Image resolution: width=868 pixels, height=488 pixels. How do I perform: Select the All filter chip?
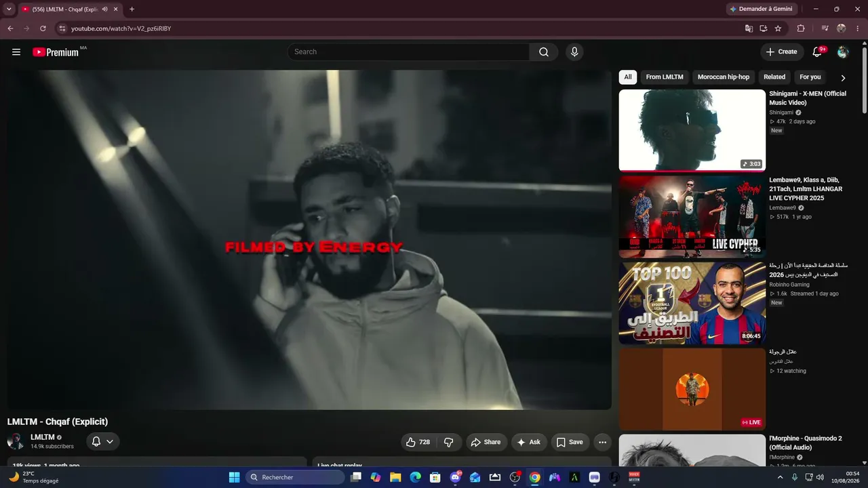coord(628,77)
